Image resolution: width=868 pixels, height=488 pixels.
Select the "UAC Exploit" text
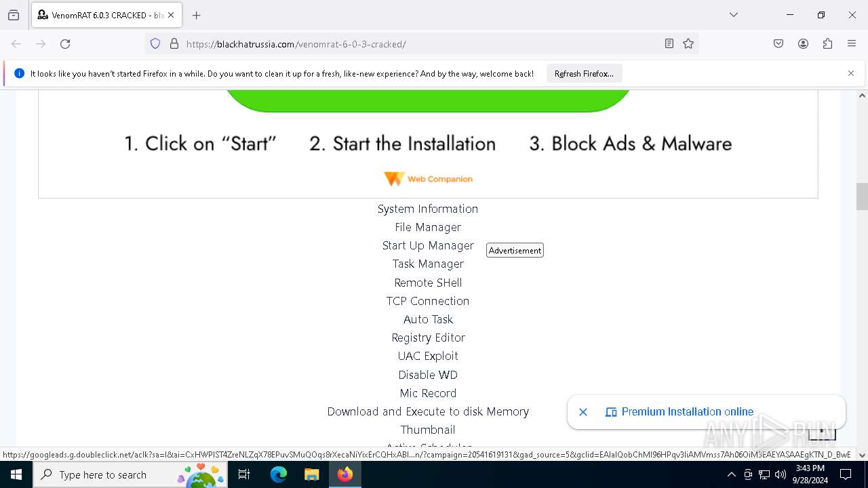pyautogui.click(x=428, y=356)
